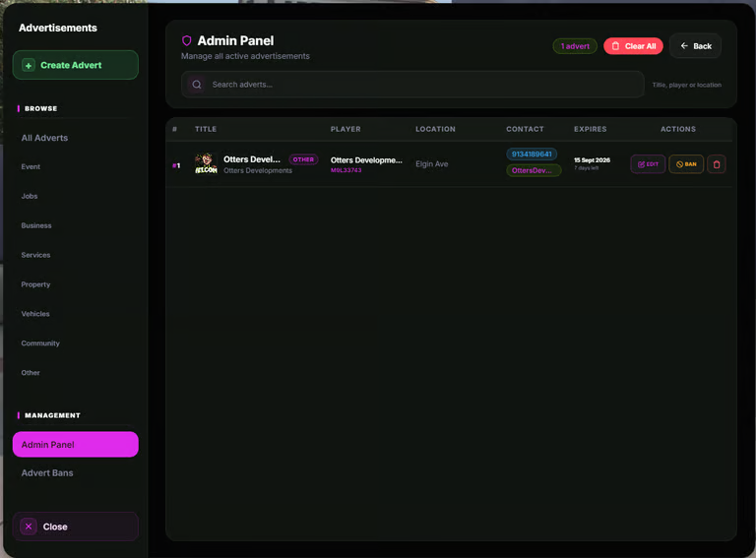
Task: Select the Business category
Action: coord(36,225)
